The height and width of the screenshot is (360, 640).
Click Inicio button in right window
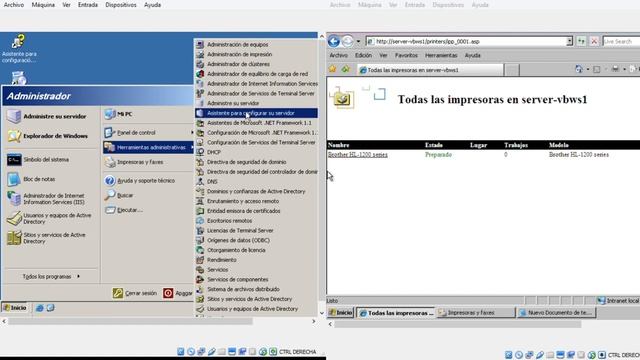341,313
